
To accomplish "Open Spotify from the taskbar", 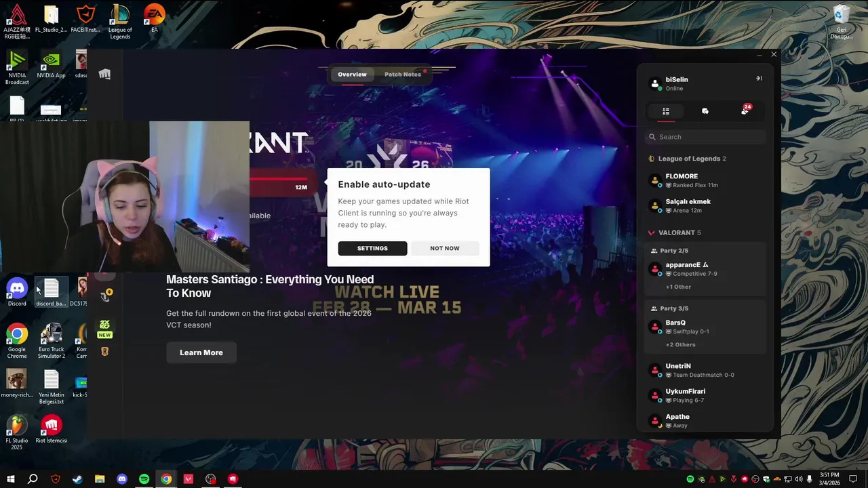I will coord(144,479).
